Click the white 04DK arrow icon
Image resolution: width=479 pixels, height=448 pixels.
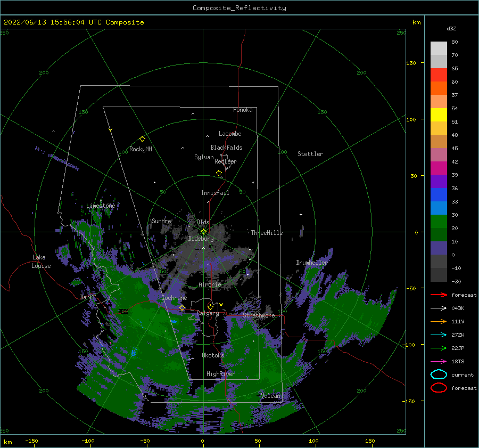pyautogui.click(x=439, y=308)
